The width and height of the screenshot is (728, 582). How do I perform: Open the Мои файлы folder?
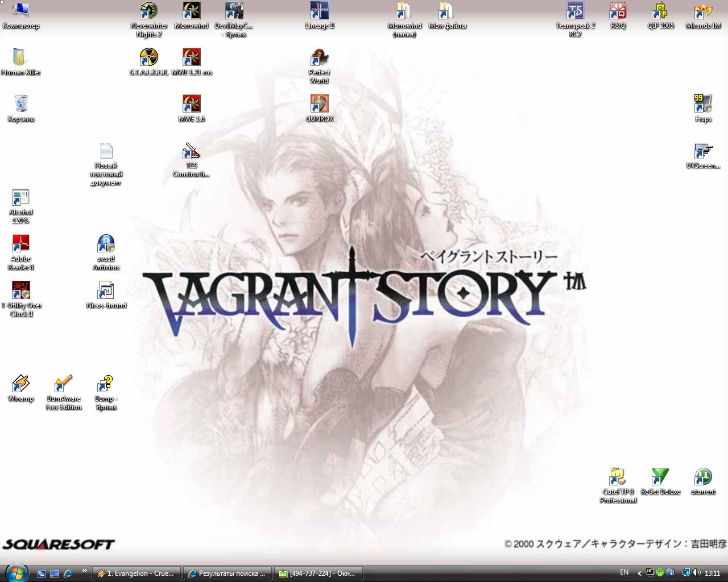447,15
